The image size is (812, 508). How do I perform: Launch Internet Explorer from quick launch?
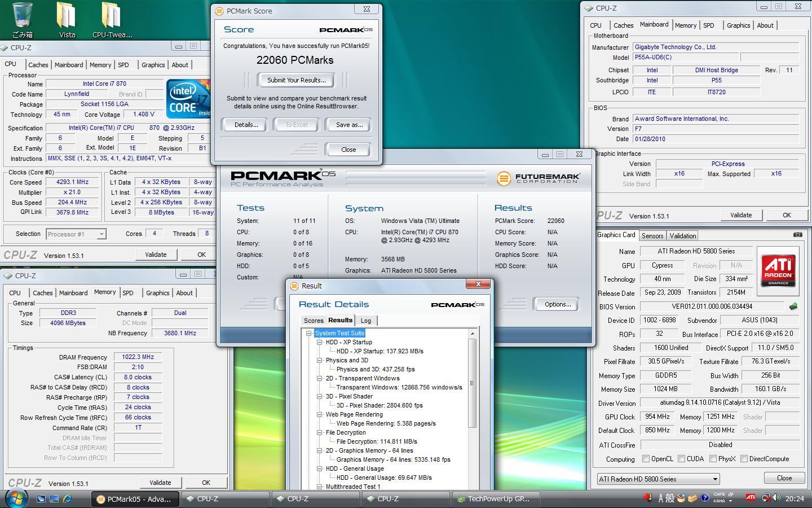(67, 498)
